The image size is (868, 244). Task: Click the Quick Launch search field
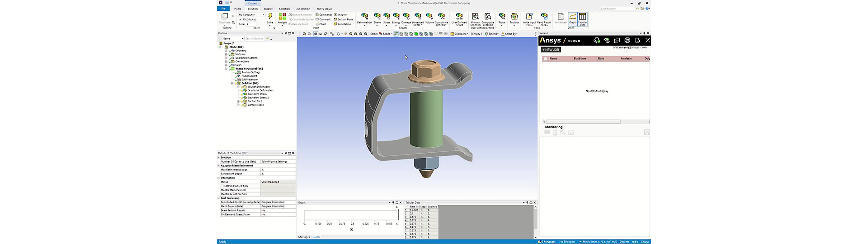pos(617,9)
